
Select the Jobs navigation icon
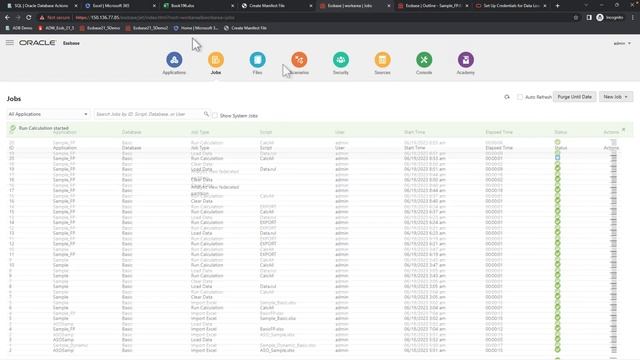click(216, 60)
